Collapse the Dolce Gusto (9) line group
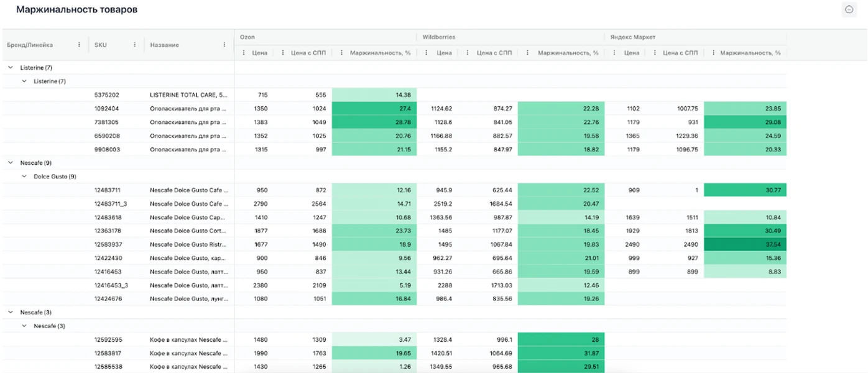 [x=24, y=177]
